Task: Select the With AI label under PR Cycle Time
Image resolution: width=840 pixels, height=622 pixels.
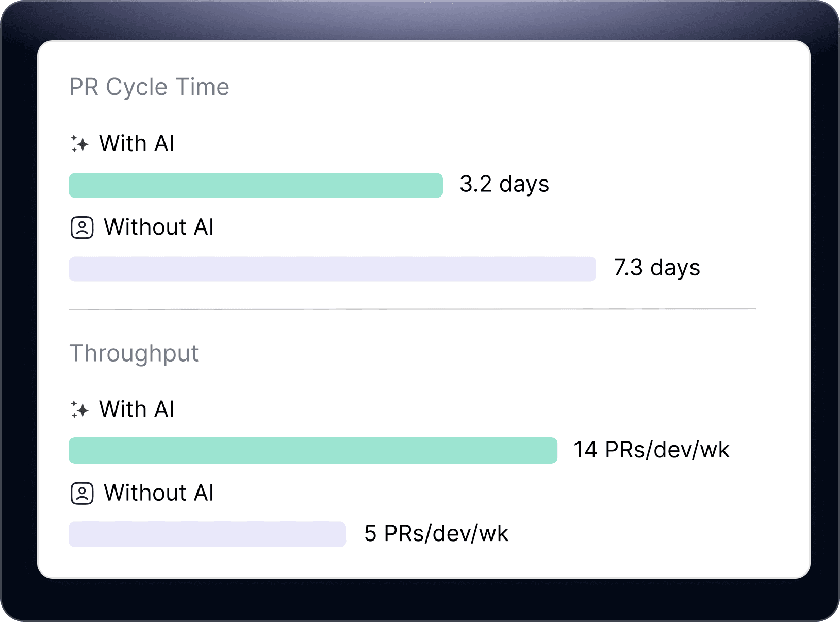Action: (137, 143)
